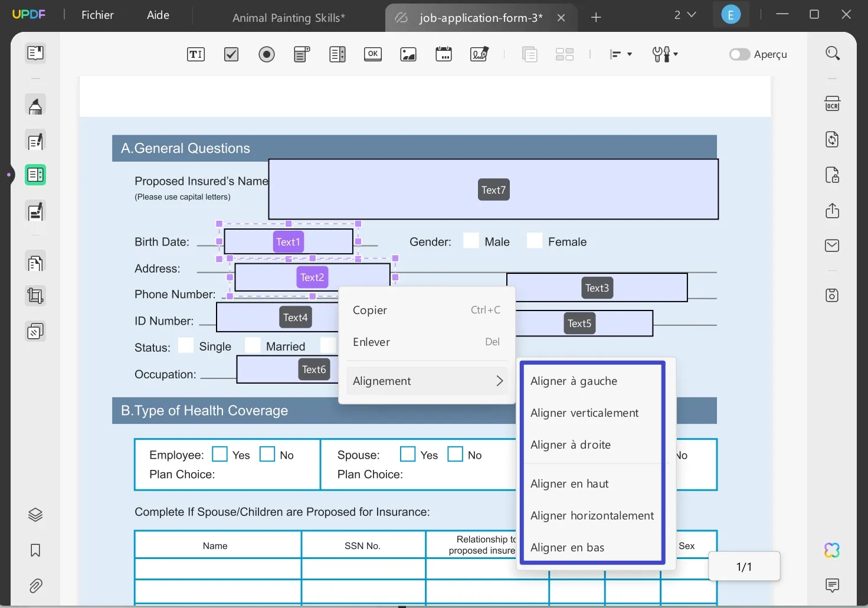Open the Reader mode in left sidebar
Image resolution: width=868 pixels, height=608 pixels.
coord(35,53)
